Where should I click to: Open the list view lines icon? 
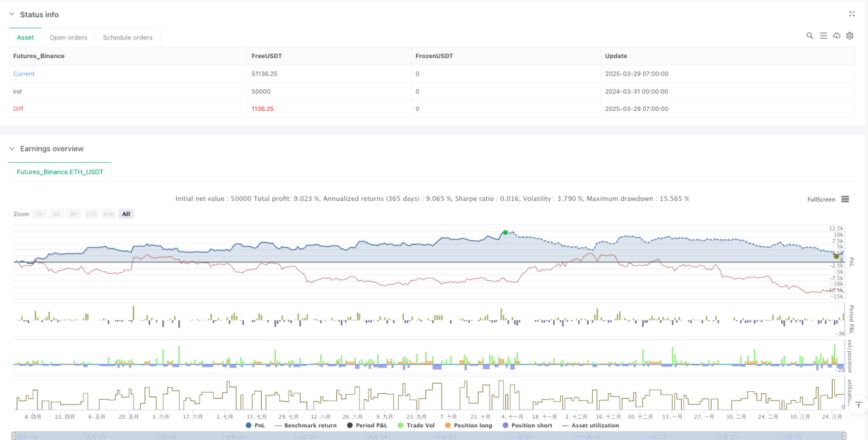[x=823, y=36]
